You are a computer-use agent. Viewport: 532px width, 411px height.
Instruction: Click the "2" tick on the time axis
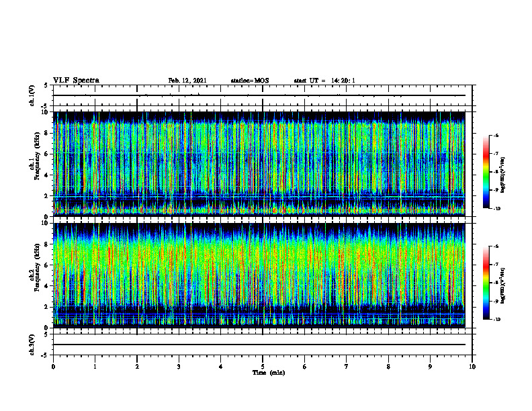[137, 367]
